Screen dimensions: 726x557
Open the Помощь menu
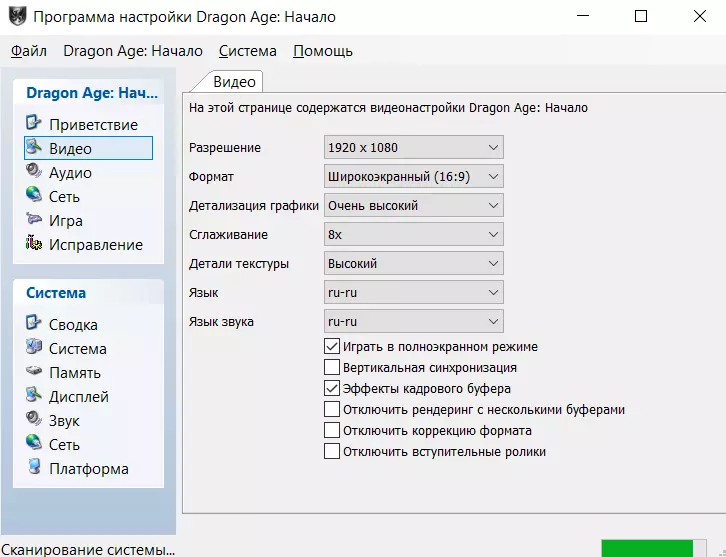pos(323,51)
